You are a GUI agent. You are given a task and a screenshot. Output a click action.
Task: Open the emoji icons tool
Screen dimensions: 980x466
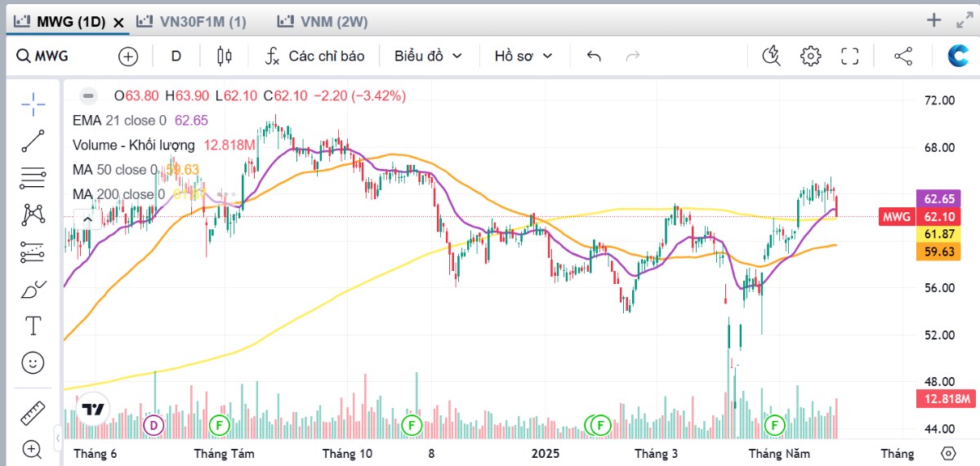(x=33, y=363)
